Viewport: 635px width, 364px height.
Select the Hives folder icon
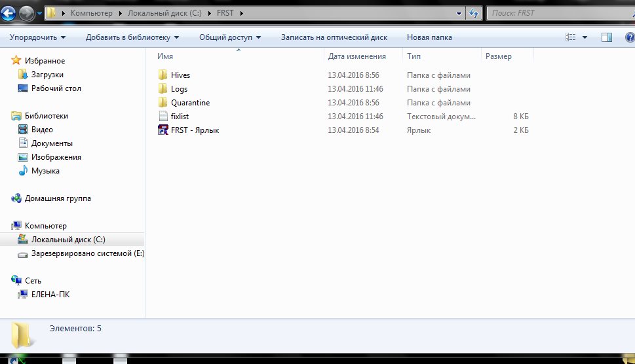pyautogui.click(x=163, y=75)
